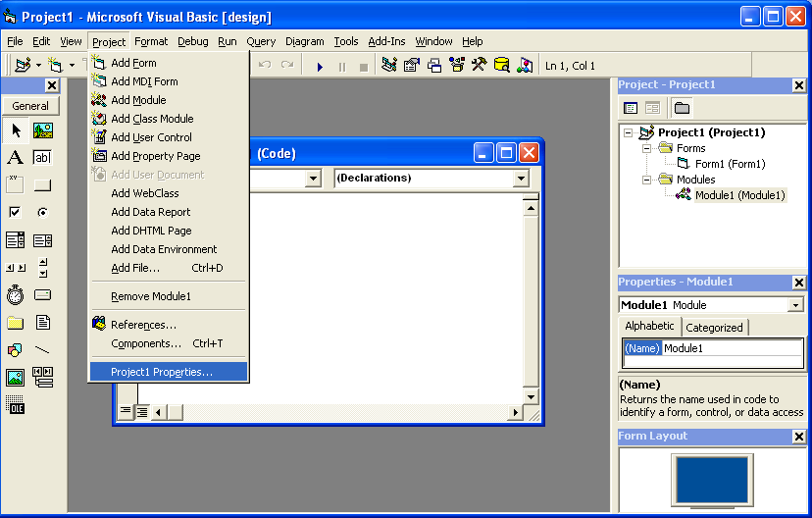Choose Add MDI Form menu item
This screenshot has width=812, height=518.
pyautogui.click(x=169, y=81)
